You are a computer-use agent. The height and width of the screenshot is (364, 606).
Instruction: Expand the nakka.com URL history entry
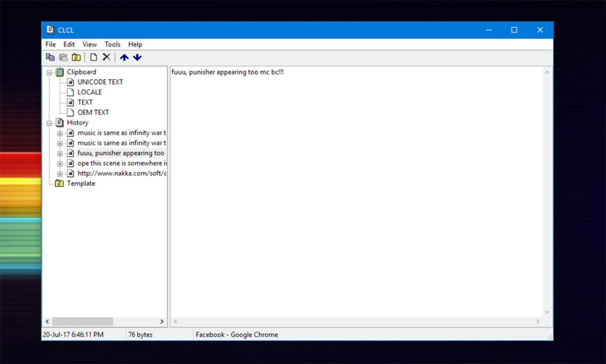point(59,173)
